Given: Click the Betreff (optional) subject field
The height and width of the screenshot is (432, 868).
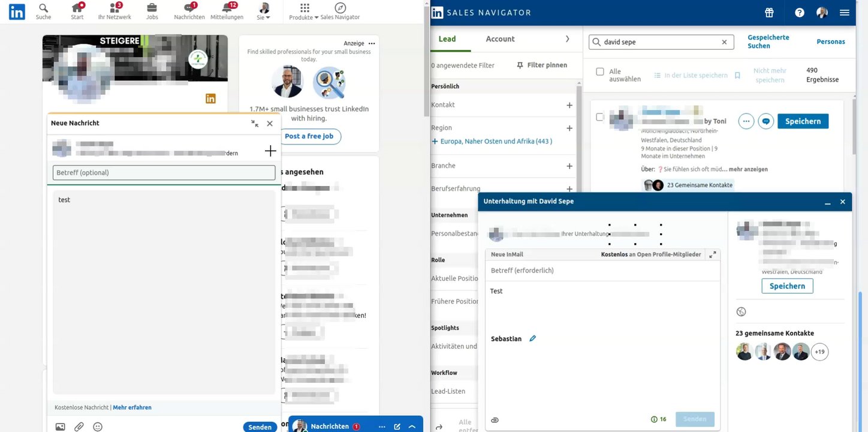Looking at the screenshot, I should tap(164, 173).
